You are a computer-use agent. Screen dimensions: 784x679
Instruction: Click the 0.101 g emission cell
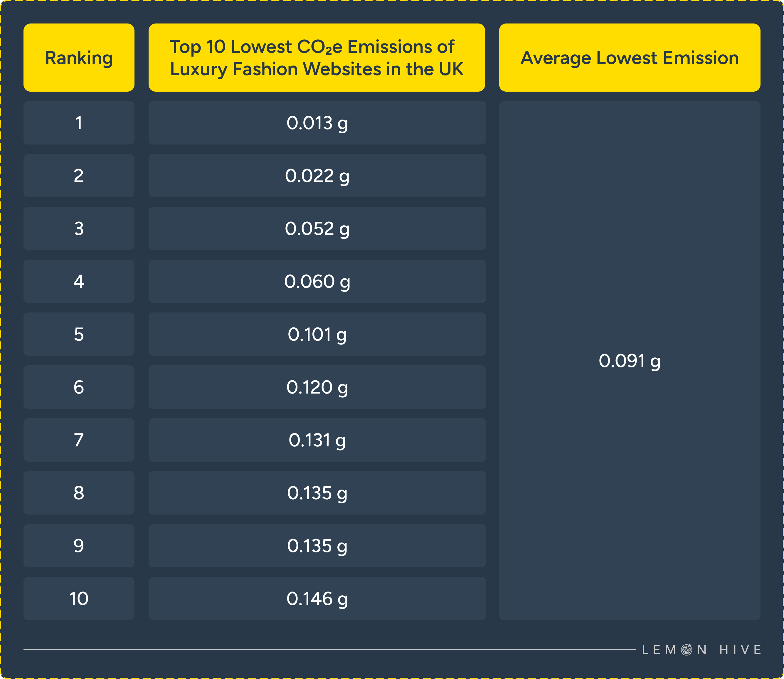click(317, 334)
